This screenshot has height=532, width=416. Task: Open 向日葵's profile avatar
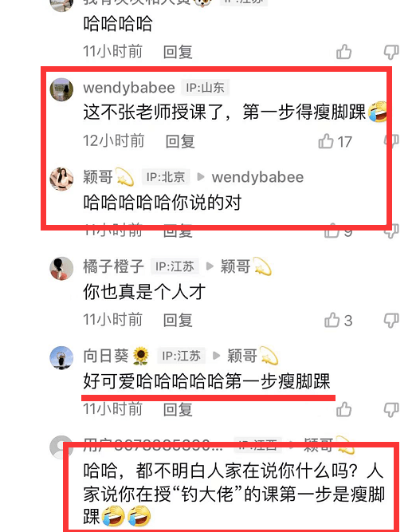pyautogui.click(x=61, y=357)
